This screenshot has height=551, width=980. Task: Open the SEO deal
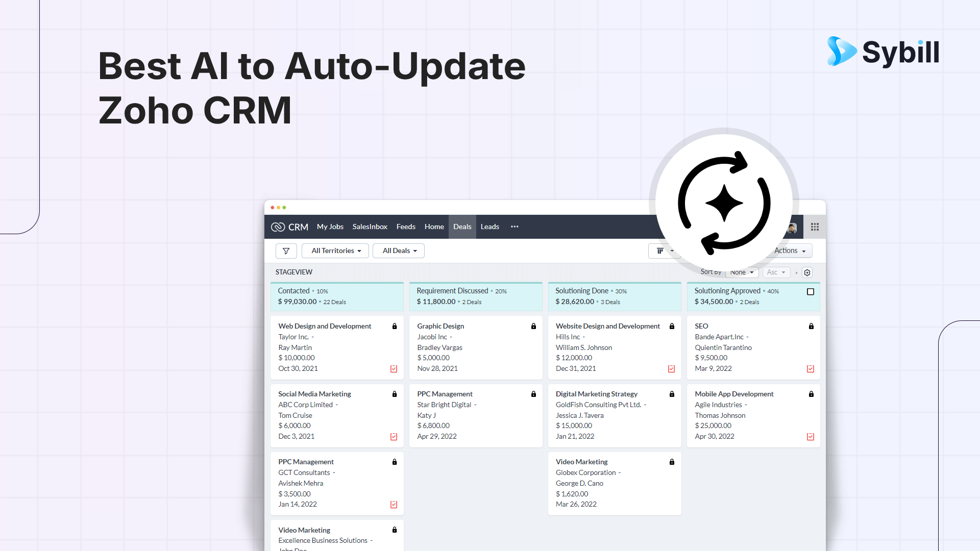(x=701, y=327)
